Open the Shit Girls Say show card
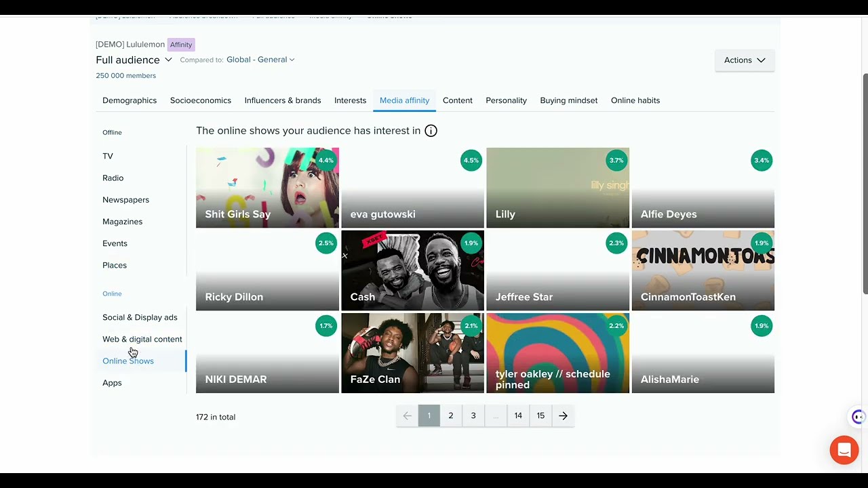Screen dimensions: 868x488 pyautogui.click(x=267, y=188)
